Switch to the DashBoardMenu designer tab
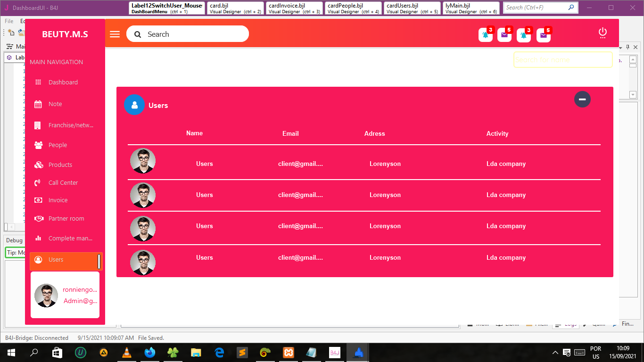This screenshot has height=362, width=644. point(167,8)
